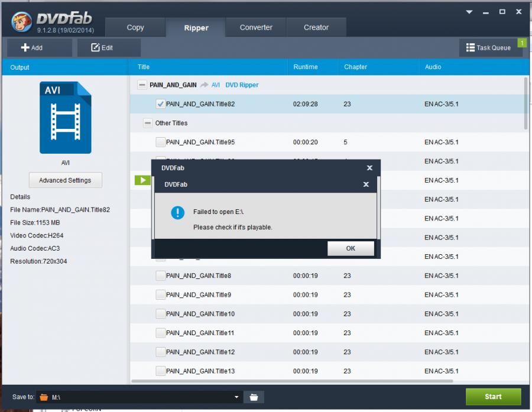Uncheck PAIN_AND_GAIN.Title82 checkbox
532x412 pixels.
(160, 104)
